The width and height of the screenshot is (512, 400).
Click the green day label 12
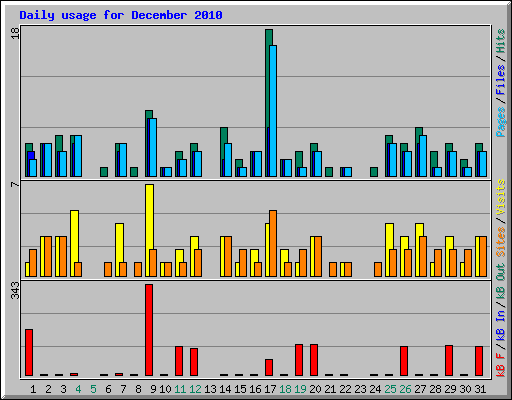click(x=195, y=389)
